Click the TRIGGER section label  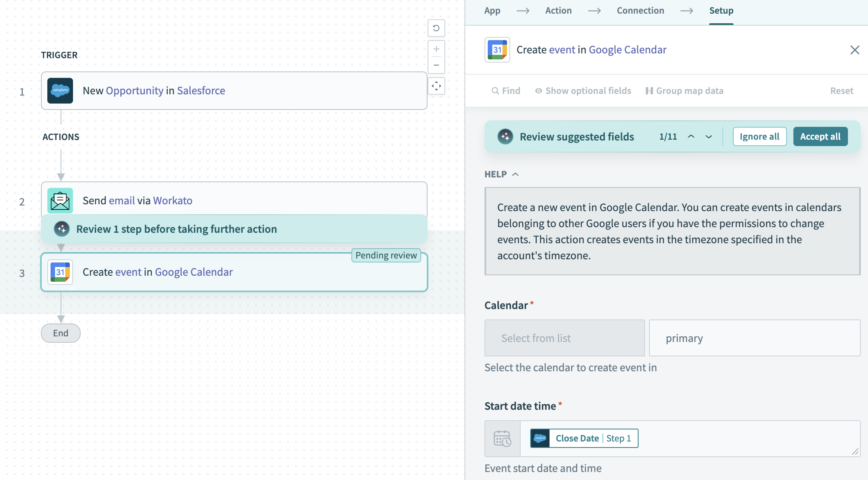[x=59, y=55]
